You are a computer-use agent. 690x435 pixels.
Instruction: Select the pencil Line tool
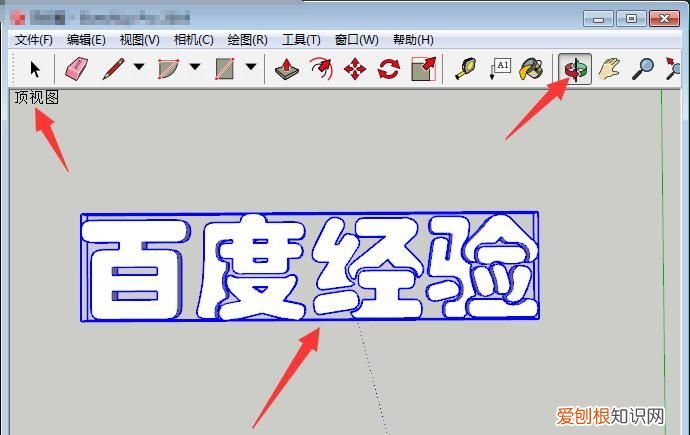113,69
